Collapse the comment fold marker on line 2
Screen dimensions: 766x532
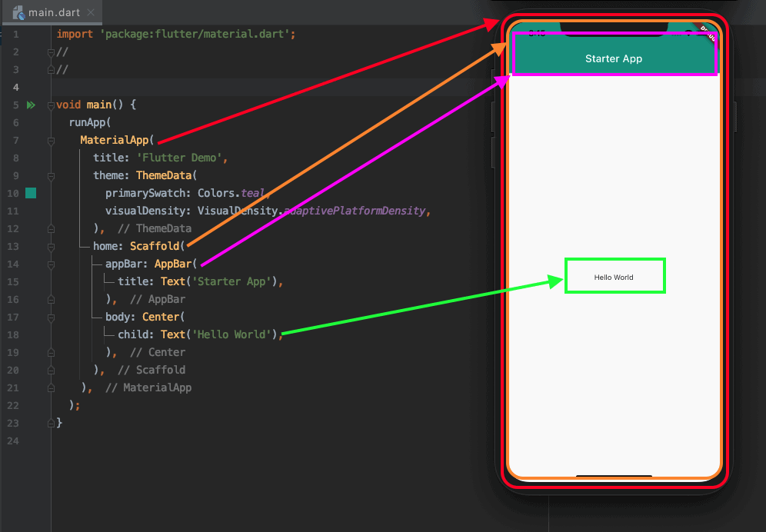click(x=51, y=52)
